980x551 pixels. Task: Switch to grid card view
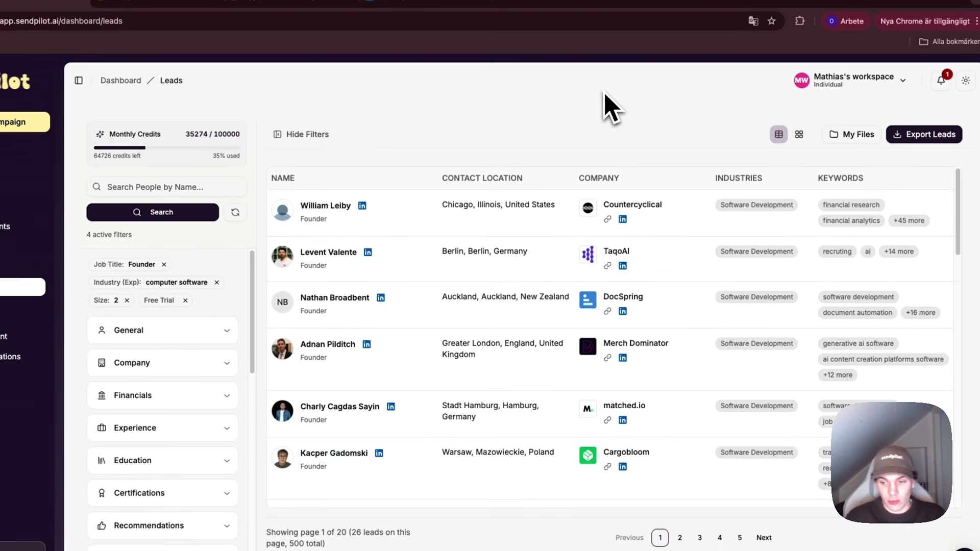tap(799, 135)
